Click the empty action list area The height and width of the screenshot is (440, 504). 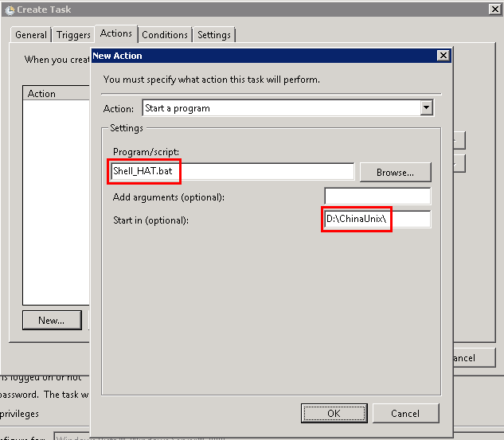(56, 199)
